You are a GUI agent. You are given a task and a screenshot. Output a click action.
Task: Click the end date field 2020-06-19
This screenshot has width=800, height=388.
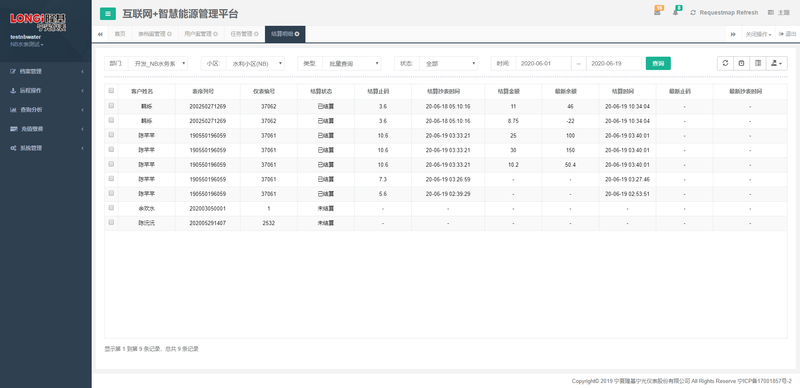(x=614, y=64)
